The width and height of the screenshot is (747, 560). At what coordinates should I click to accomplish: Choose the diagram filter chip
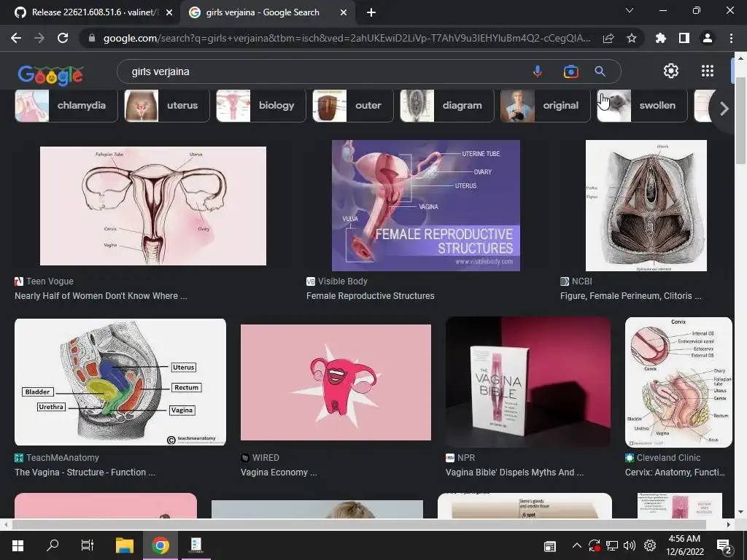point(447,105)
